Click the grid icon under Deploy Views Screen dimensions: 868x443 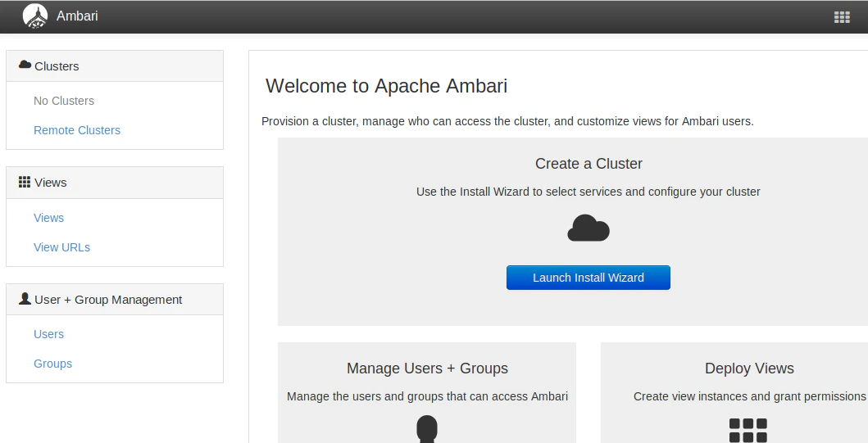coord(748,430)
